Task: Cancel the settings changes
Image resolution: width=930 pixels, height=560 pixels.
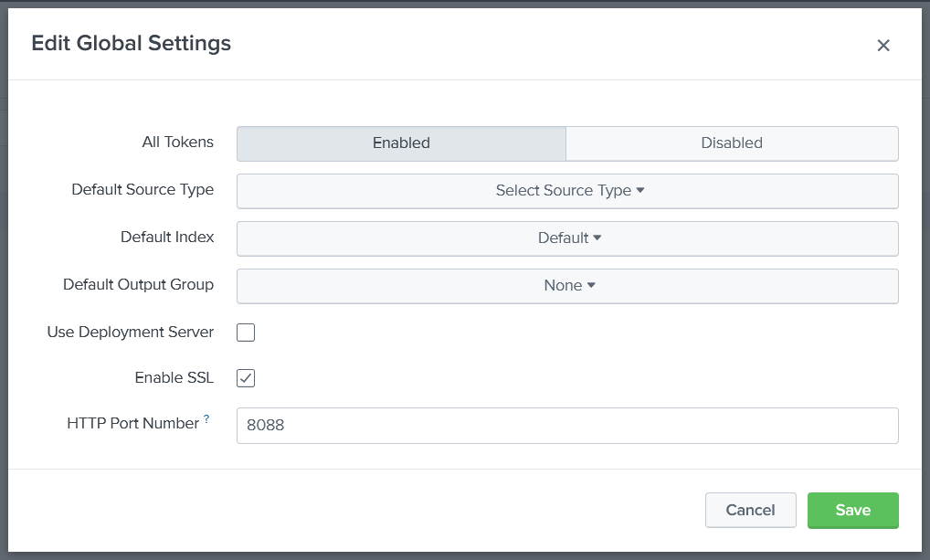Action: point(750,510)
